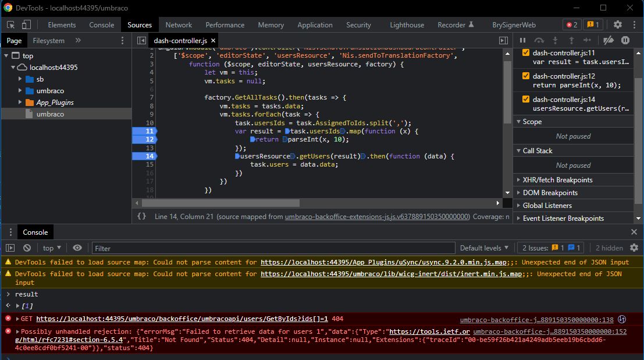644x360 pixels.
Task: Pretty print the source file
Action: pos(141,216)
